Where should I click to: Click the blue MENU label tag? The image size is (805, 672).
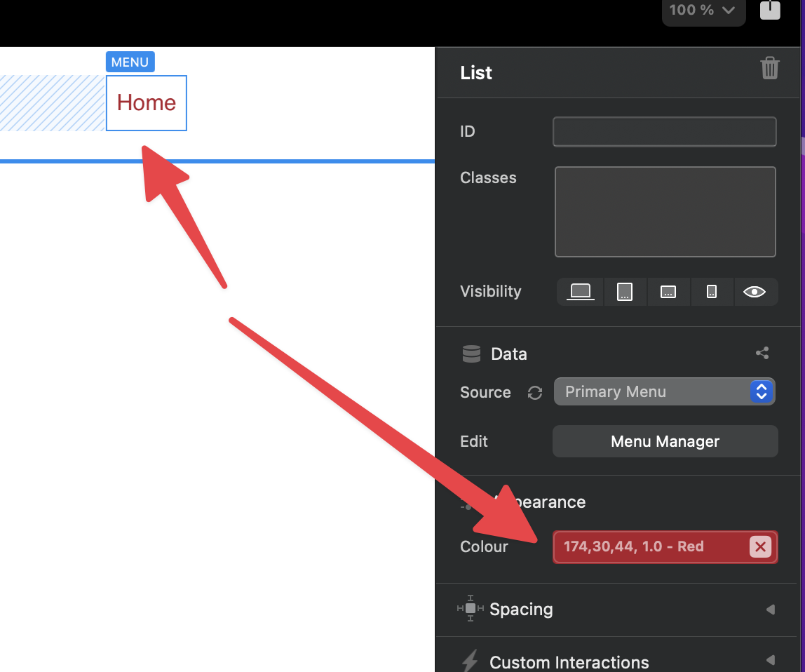coord(130,62)
